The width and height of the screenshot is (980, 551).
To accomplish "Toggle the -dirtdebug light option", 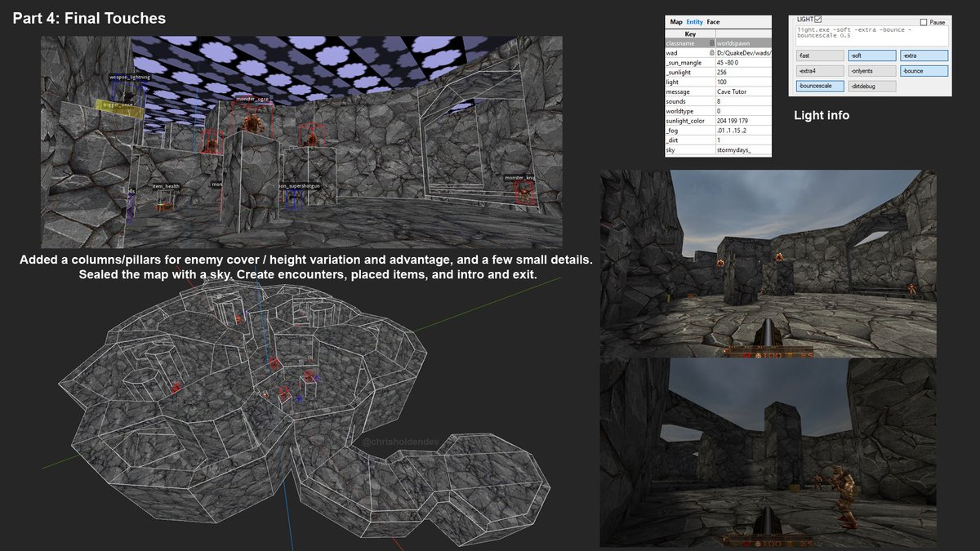I will coord(872,86).
